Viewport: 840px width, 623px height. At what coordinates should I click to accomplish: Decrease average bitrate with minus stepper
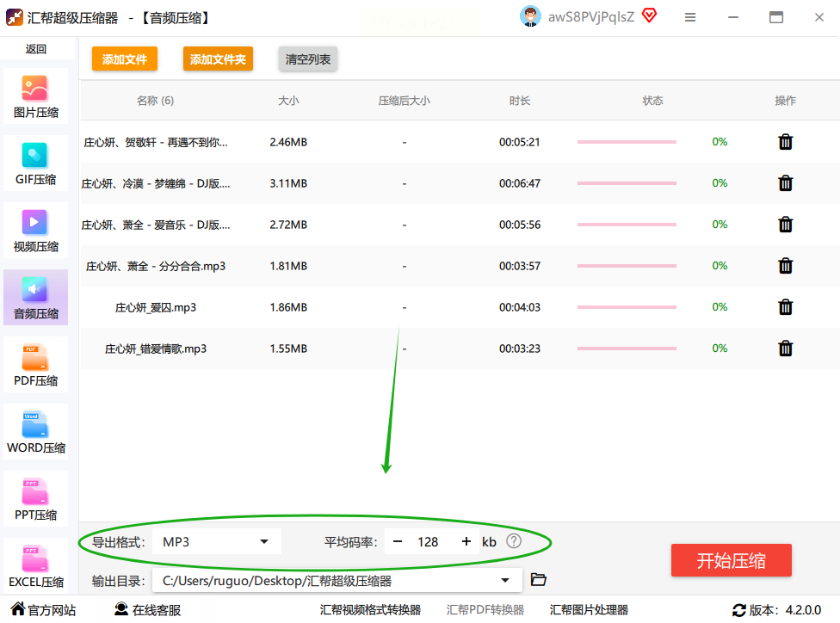(x=398, y=541)
